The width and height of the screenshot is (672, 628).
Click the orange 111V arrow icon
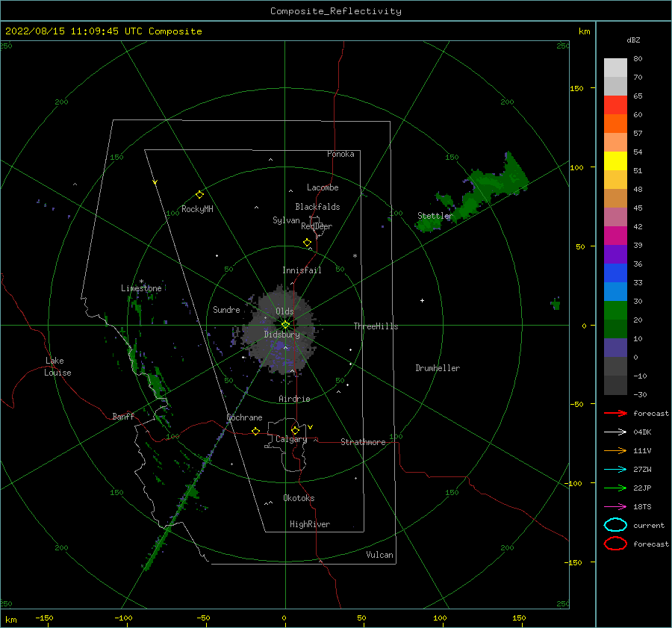point(615,450)
